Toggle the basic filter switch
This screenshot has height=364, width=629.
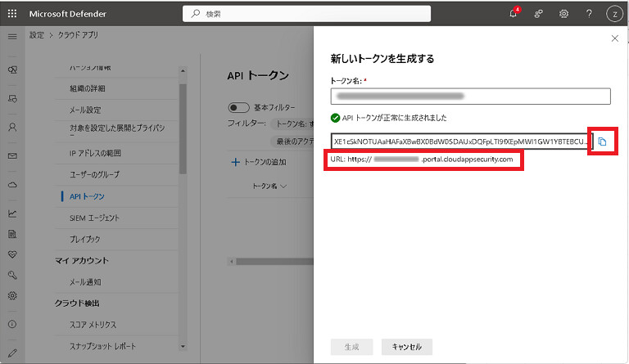238,107
